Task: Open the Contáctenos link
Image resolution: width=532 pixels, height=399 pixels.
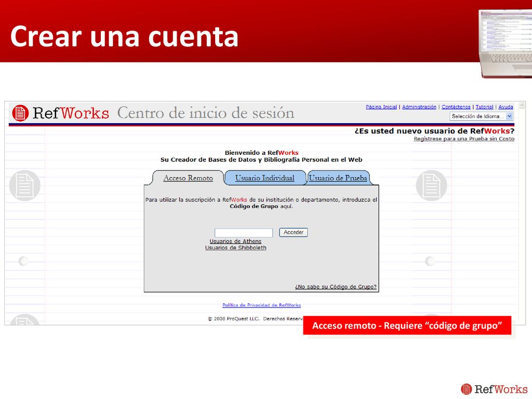Action: point(456,107)
